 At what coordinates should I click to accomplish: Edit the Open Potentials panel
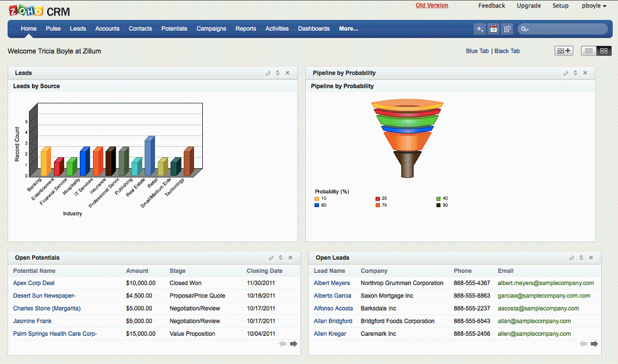(x=271, y=258)
